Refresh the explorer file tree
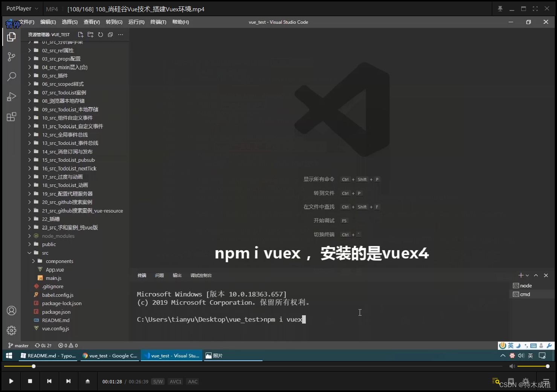Screen dimensions: 557x392 [x=101, y=35]
